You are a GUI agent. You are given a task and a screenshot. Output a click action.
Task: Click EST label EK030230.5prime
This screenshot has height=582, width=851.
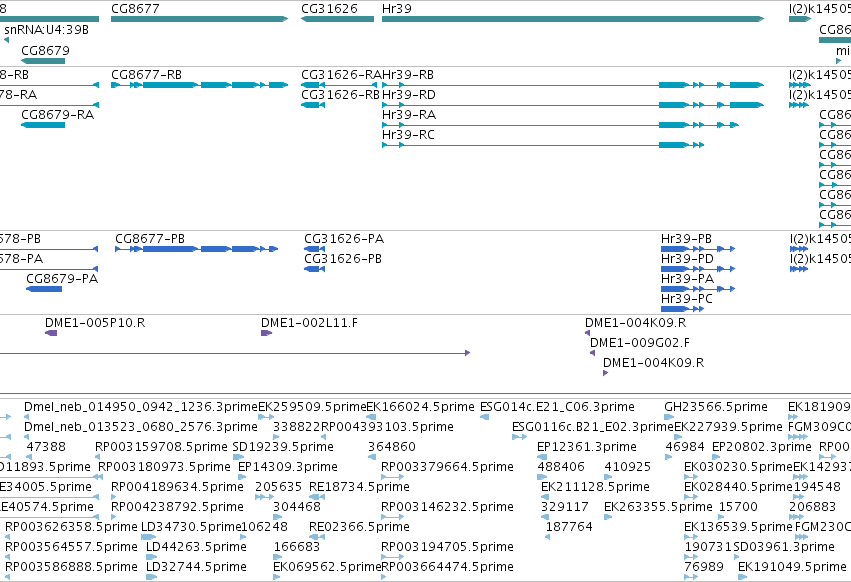pyautogui.click(x=739, y=467)
